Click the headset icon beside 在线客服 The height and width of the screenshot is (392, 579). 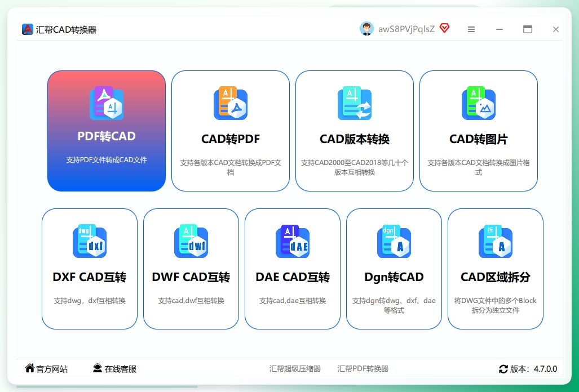point(98,368)
